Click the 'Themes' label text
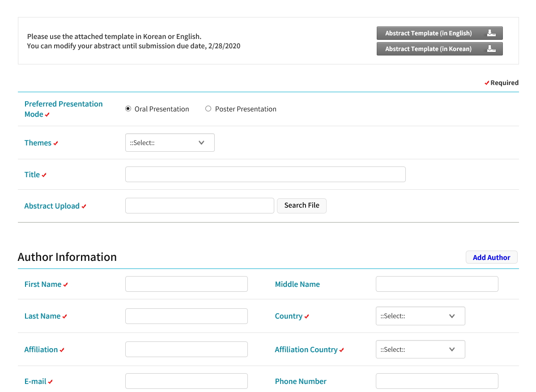536x392 pixels. (38, 143)
